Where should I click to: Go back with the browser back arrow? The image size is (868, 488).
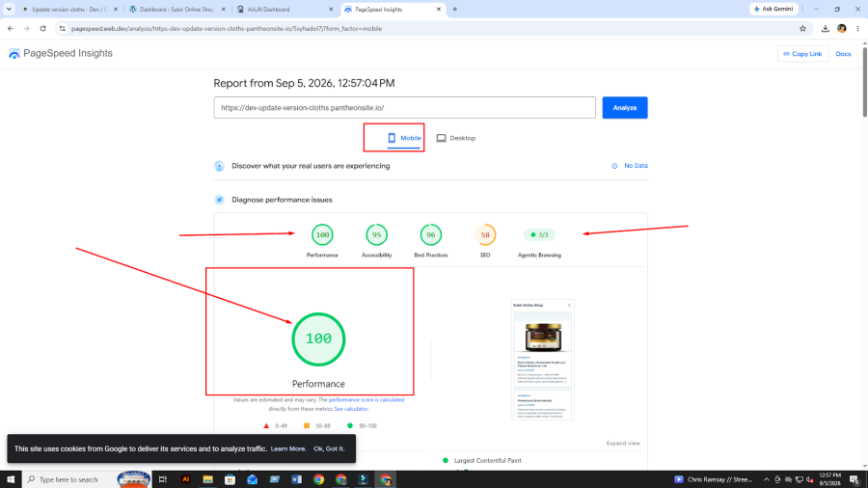11,28
